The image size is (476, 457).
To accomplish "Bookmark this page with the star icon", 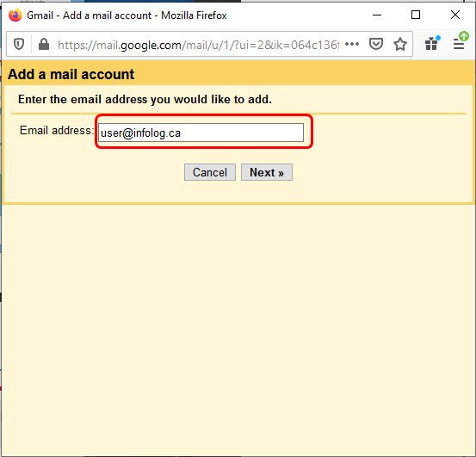I will tap(400, 44).
